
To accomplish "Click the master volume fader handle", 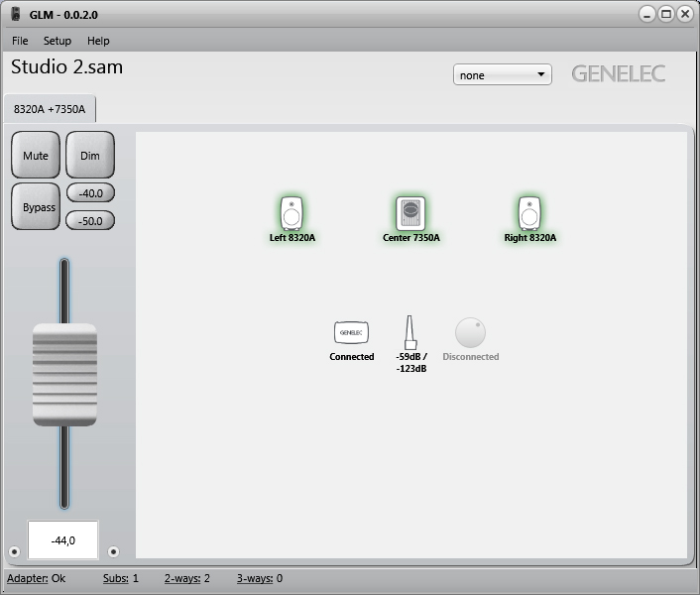I will 64,375.
